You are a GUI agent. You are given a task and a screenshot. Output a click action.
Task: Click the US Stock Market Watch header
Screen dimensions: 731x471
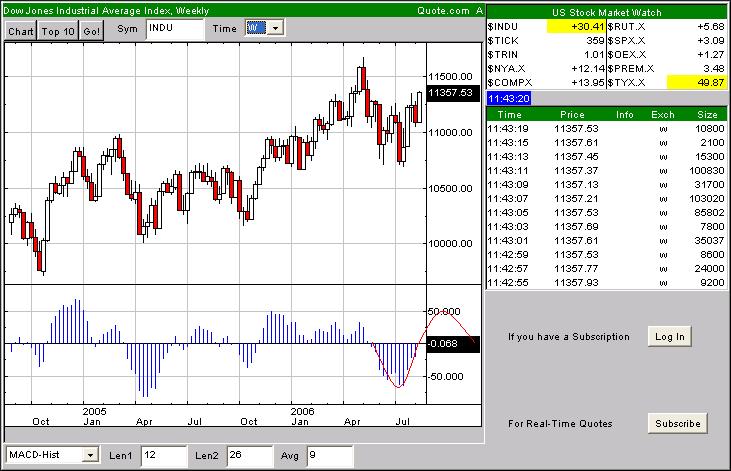[607, 13]
